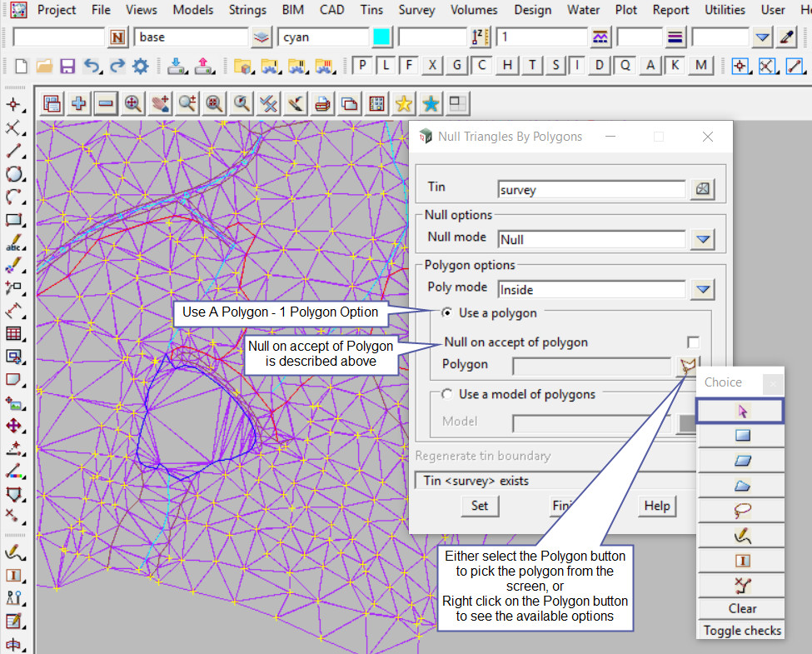
Task: Click the save floppy disk icon
Action: tap(67, 66)
